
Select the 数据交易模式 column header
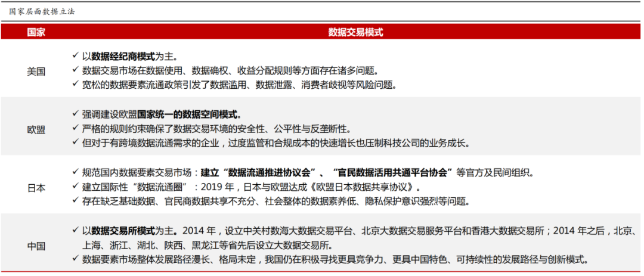[355, 32]
